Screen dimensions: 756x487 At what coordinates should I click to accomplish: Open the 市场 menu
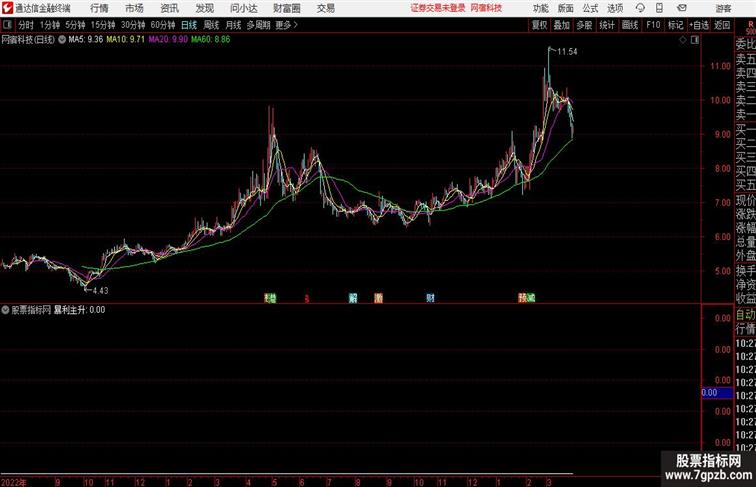(x=134, y=8)
